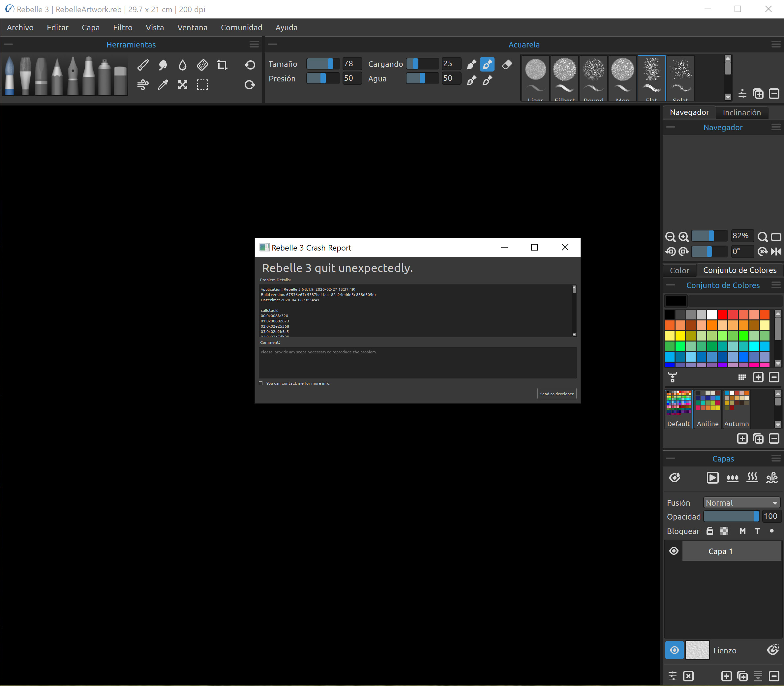This screenshot has width=784, height=686.
Task: Click the zoom out magnifier in Navegador
Action: [670, 237]
